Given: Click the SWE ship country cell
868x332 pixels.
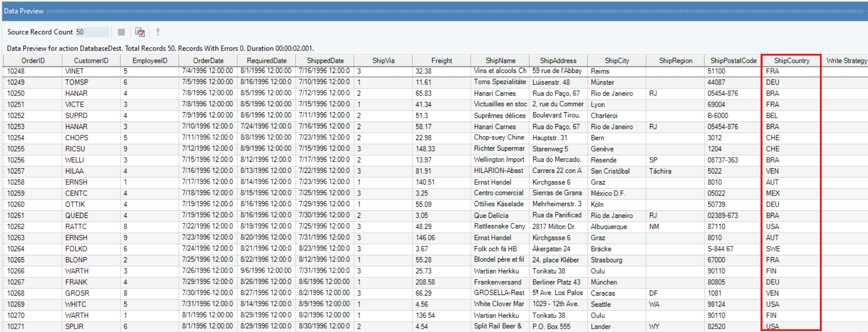Looking at the screenshot, I should (773, 249).
